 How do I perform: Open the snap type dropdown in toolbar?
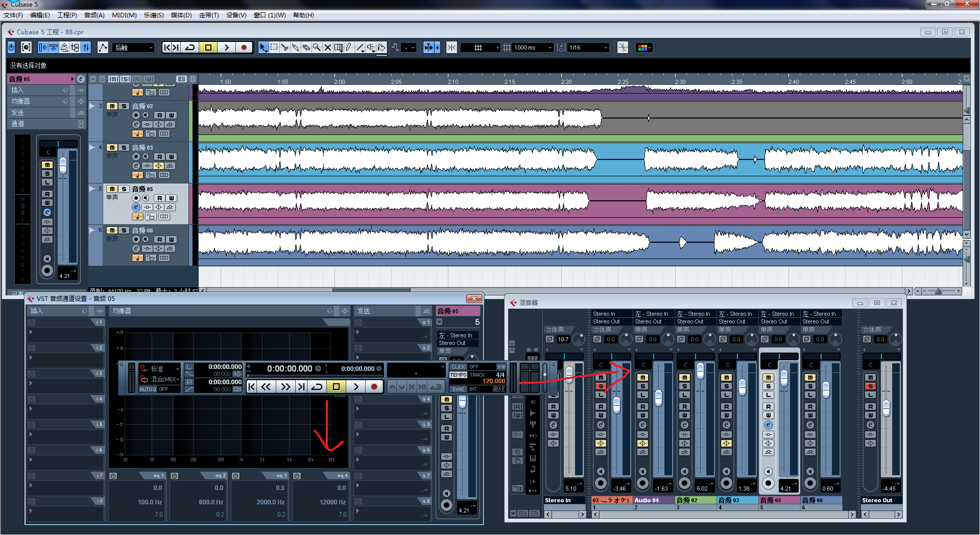(480, 48)
